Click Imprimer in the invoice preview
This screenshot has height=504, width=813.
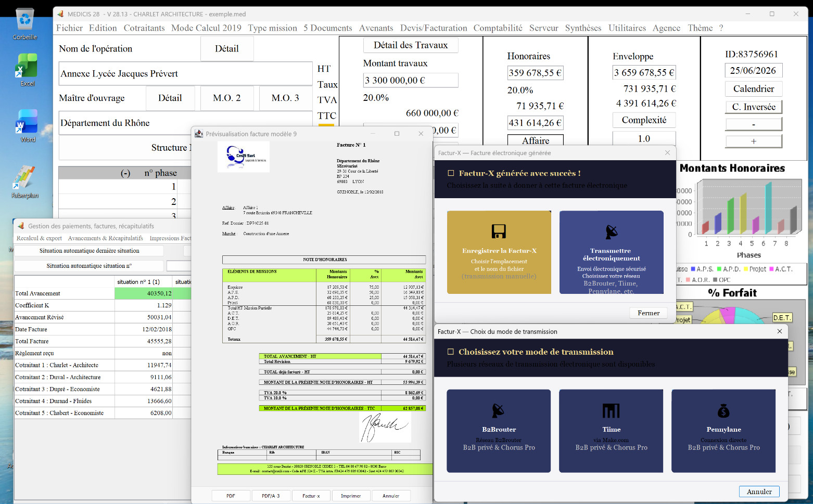tap(351, 496)
